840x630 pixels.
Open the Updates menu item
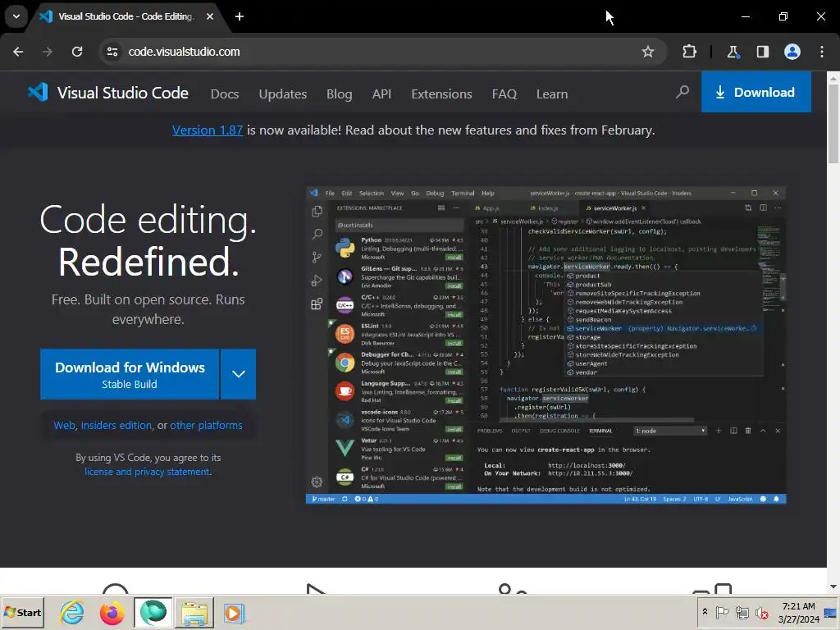coord(283,94)
